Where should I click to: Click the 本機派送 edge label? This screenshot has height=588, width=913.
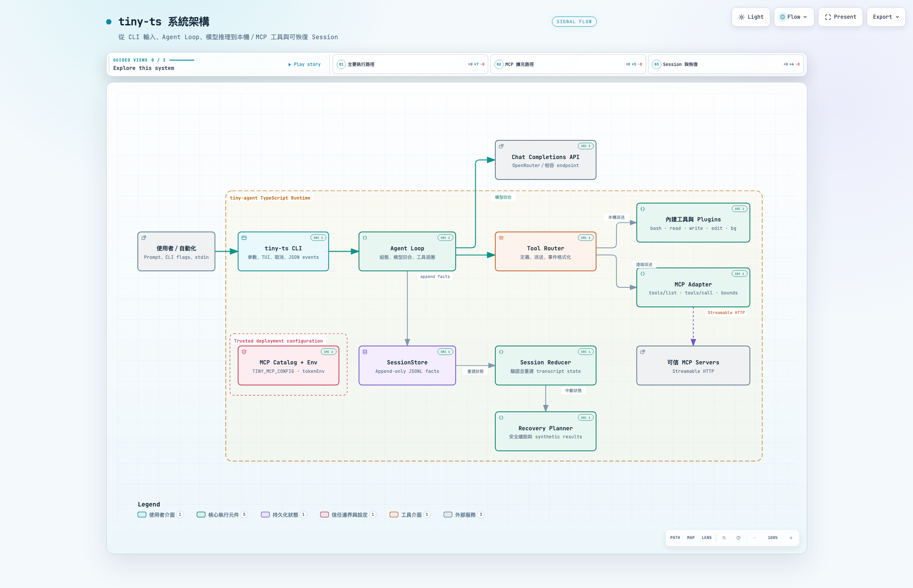tap(617, 217)
